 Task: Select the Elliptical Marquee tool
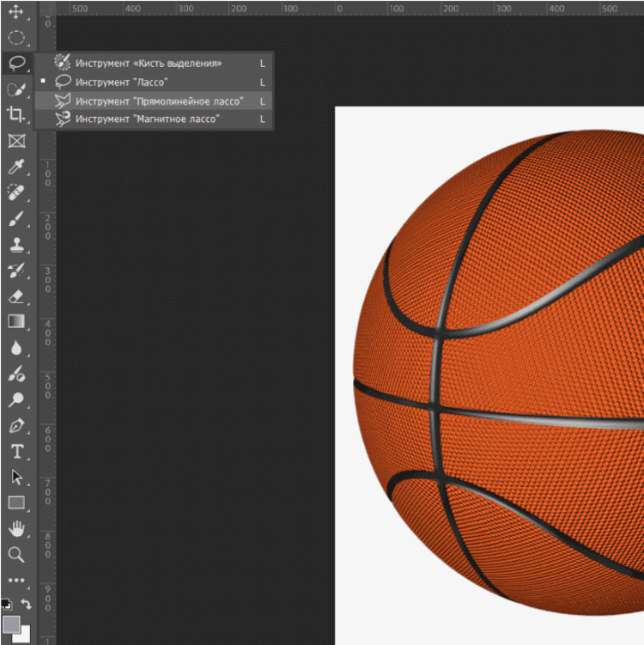16,38
